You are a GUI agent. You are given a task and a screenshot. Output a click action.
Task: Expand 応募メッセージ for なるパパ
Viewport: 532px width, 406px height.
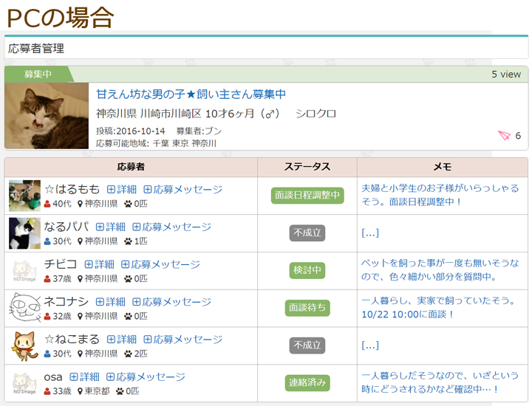[x=171, y=227]
